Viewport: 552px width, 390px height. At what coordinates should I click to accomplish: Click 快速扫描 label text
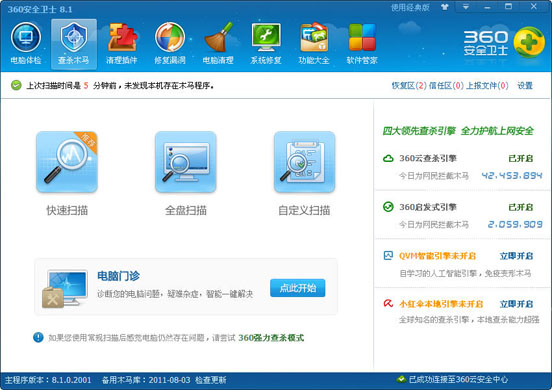coord(67,210)
